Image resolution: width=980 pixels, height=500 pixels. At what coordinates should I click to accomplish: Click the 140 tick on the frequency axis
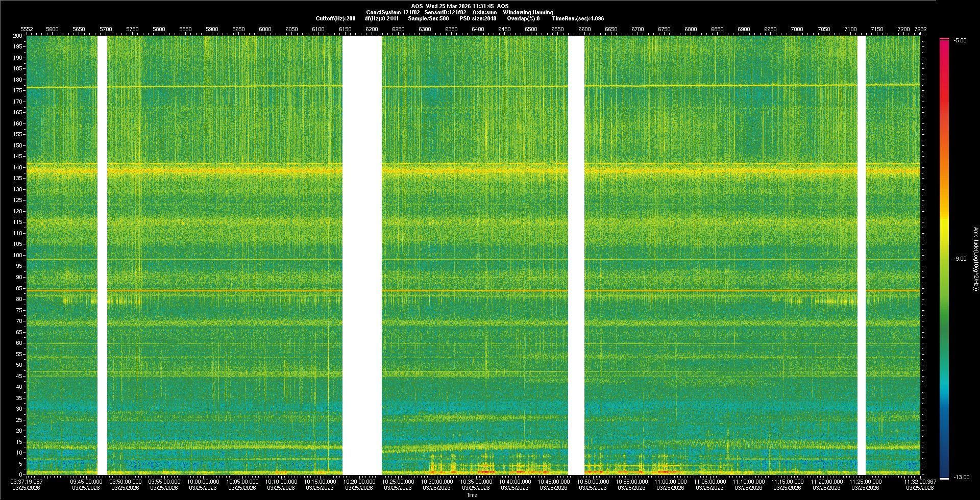click(18, 167)
